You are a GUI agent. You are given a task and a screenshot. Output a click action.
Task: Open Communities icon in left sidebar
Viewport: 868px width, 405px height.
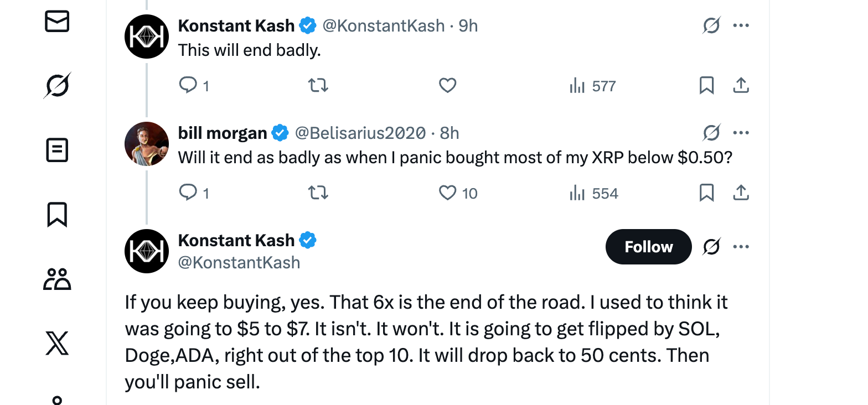coord(57,279)
